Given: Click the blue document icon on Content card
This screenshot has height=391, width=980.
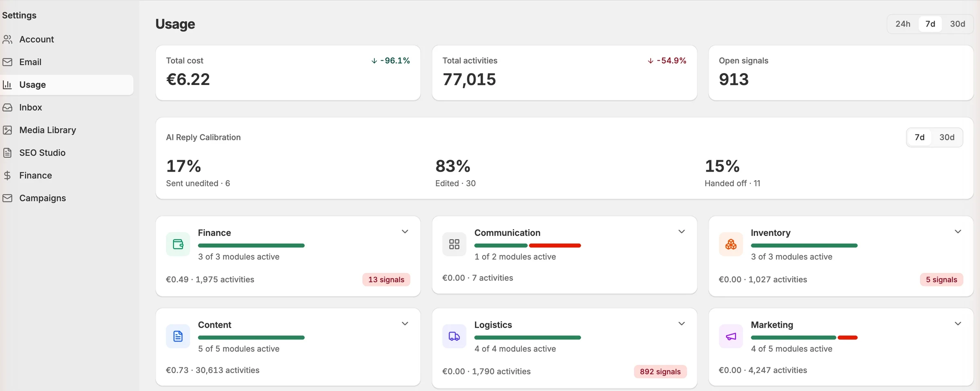Looking at the screenshot, I should (x=178, y=336).
